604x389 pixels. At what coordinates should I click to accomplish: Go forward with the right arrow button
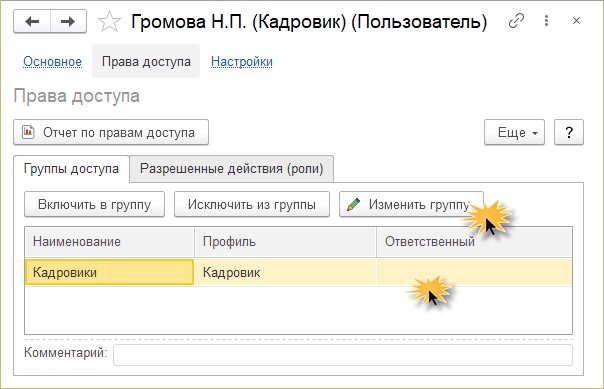[68, 22]
